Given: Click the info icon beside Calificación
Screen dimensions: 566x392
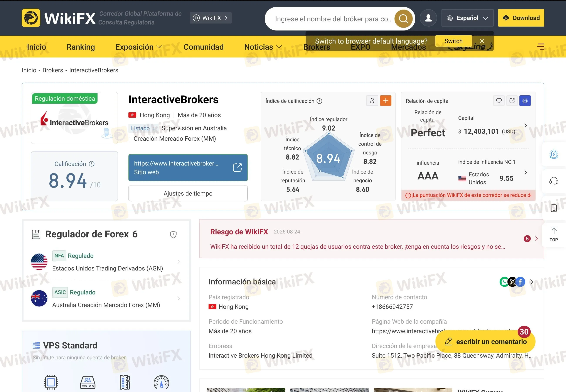Looking at the screenshot, I should (x=92, y=164).
